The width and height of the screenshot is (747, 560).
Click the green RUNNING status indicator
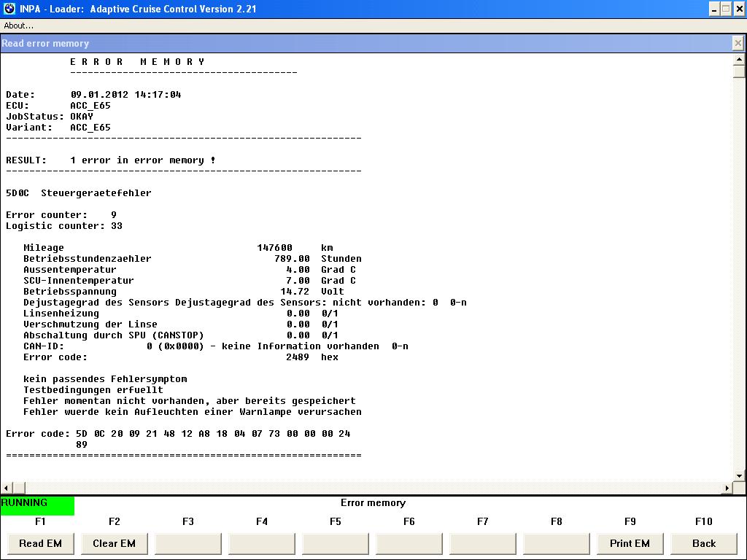(37, 506)
